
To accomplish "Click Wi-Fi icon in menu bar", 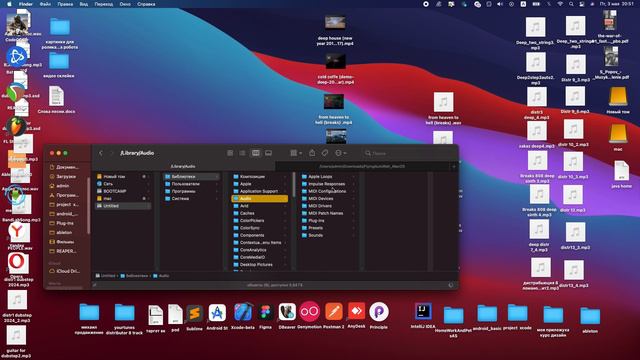I will tap(560, 4).
